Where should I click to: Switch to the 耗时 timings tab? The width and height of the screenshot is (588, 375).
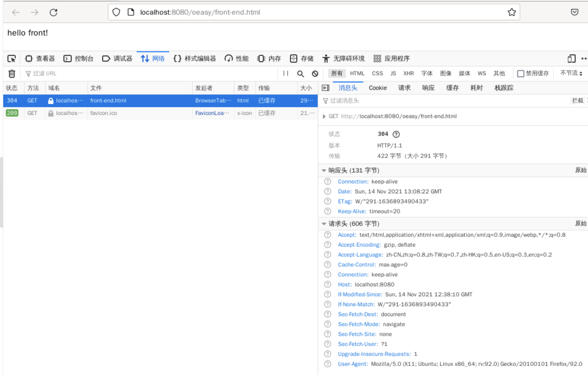[477, 88]
